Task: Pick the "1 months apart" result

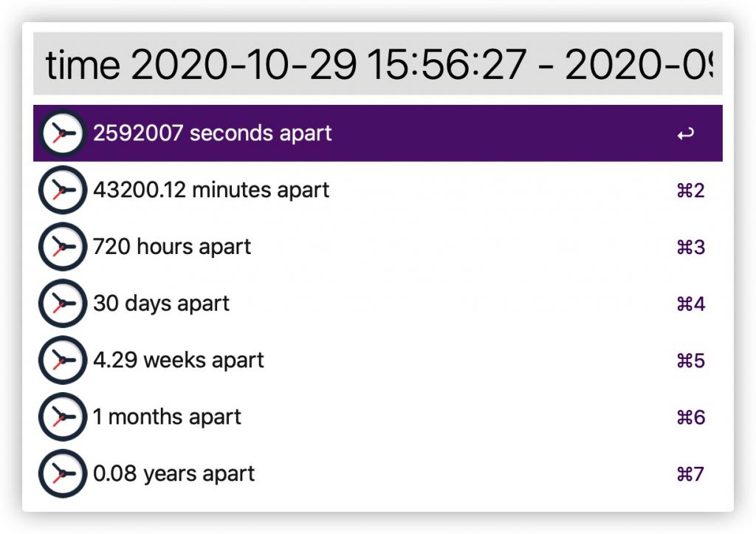Action: [x=167, y=417]
